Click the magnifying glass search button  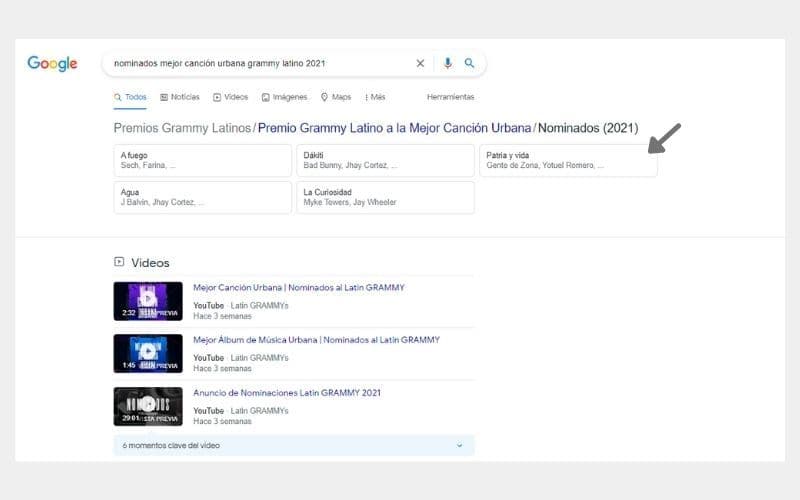pos(469,63)
